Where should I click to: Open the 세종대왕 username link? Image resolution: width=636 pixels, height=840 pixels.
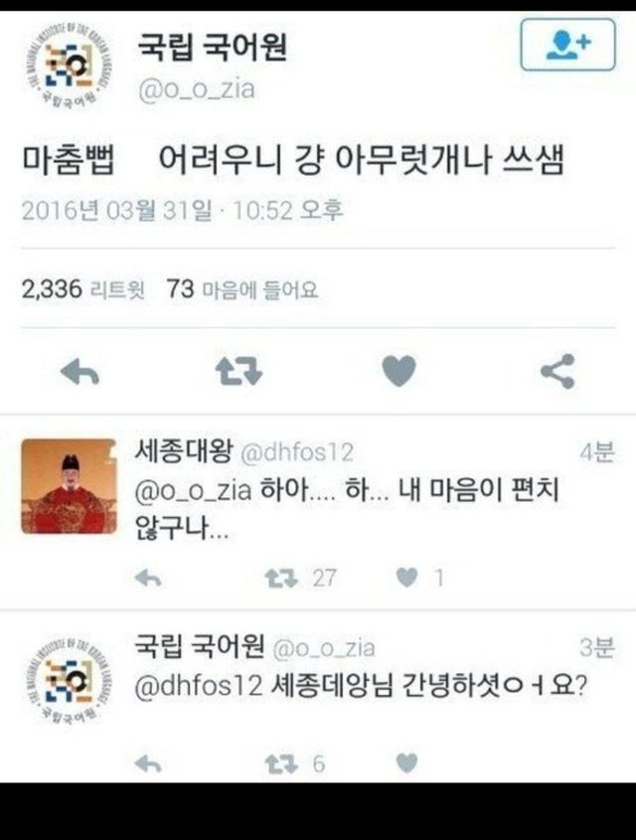tap(184, 452)
